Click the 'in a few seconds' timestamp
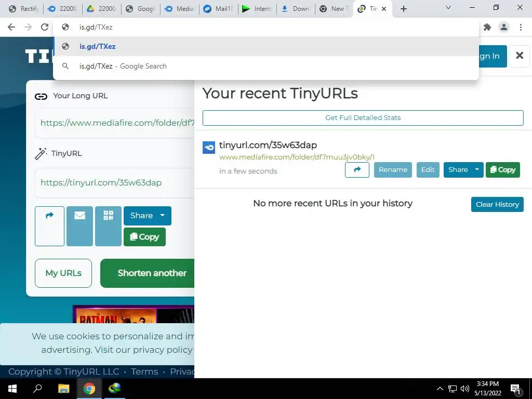532x399 pixels. 248,171
